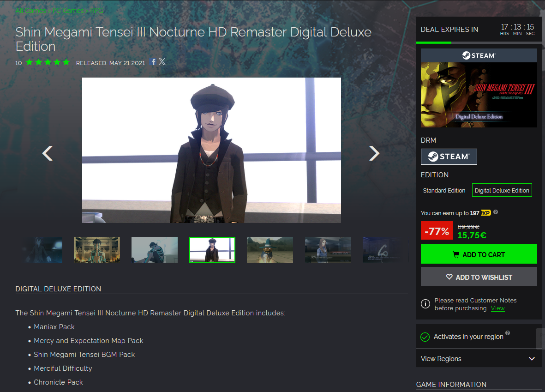545x392 pixels.
Task: Click the 'RELEASED: MAY 21 2021' text
Action: coord(111,63)
